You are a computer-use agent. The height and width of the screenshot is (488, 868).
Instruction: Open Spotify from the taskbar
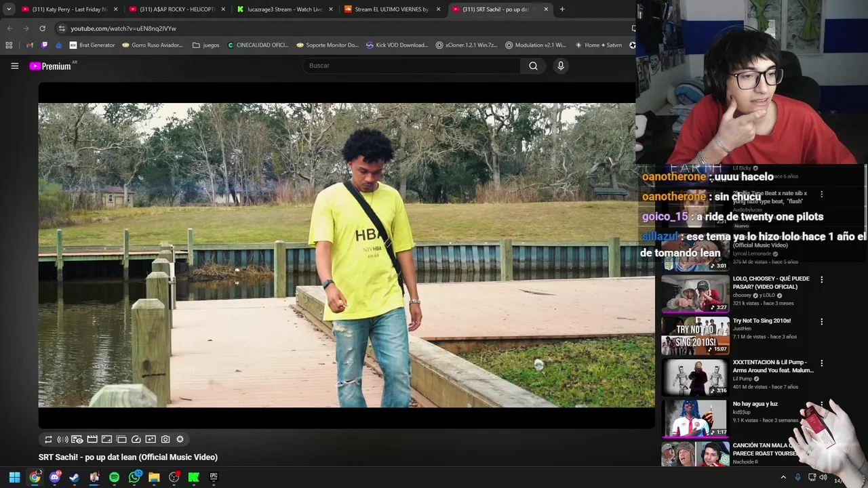(114, 477)
